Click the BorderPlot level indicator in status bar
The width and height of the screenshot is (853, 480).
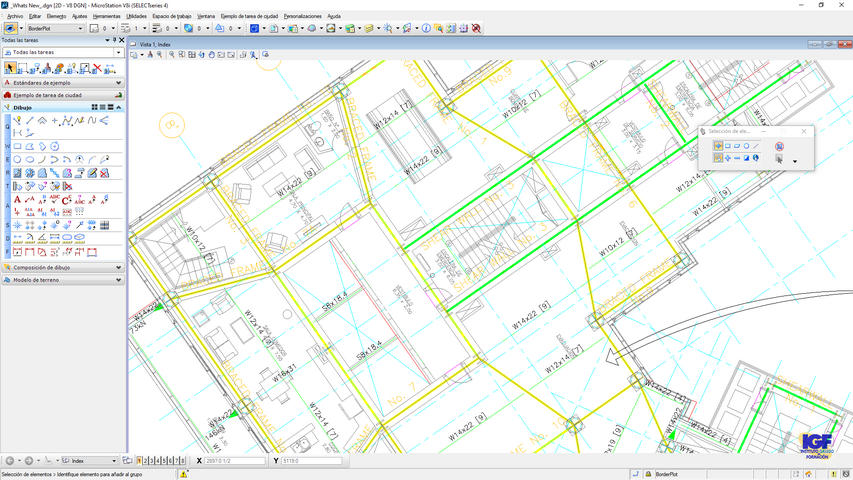[666, 475]
